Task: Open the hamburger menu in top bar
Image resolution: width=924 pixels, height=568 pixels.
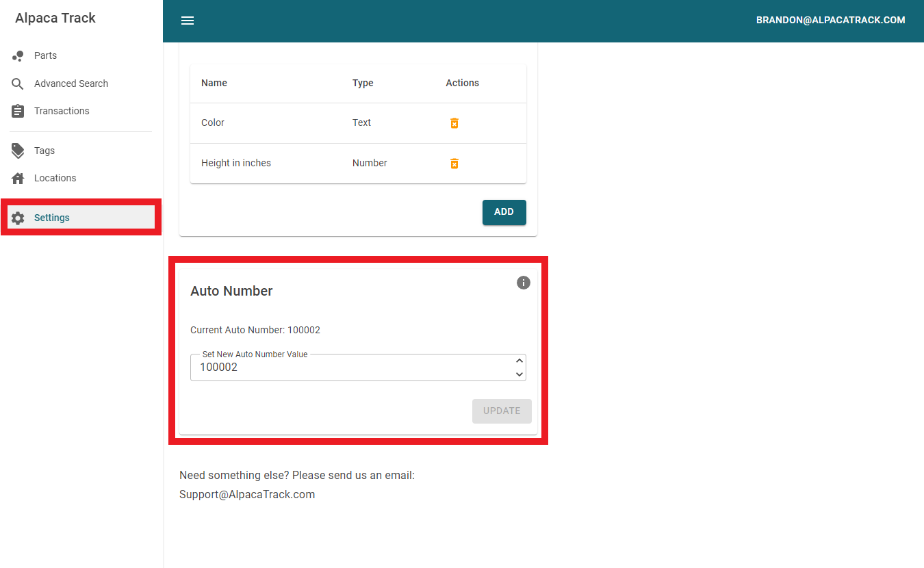Action: point(188,21)
